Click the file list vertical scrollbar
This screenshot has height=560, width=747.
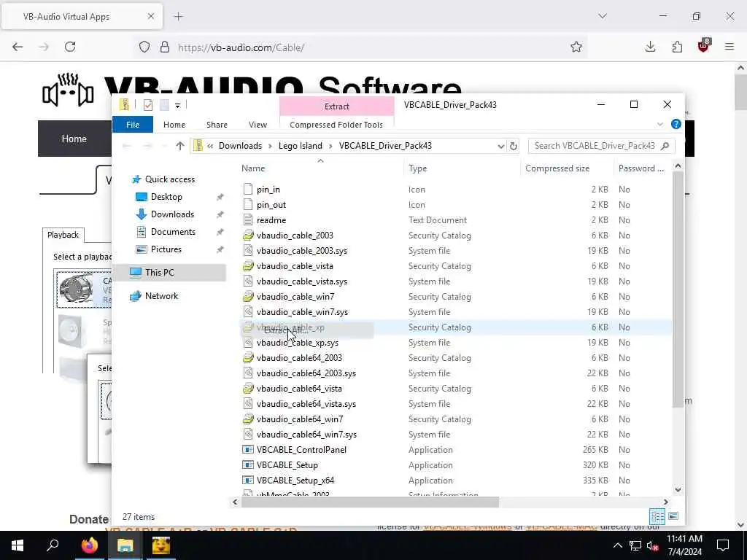click(x=678, y=289)
